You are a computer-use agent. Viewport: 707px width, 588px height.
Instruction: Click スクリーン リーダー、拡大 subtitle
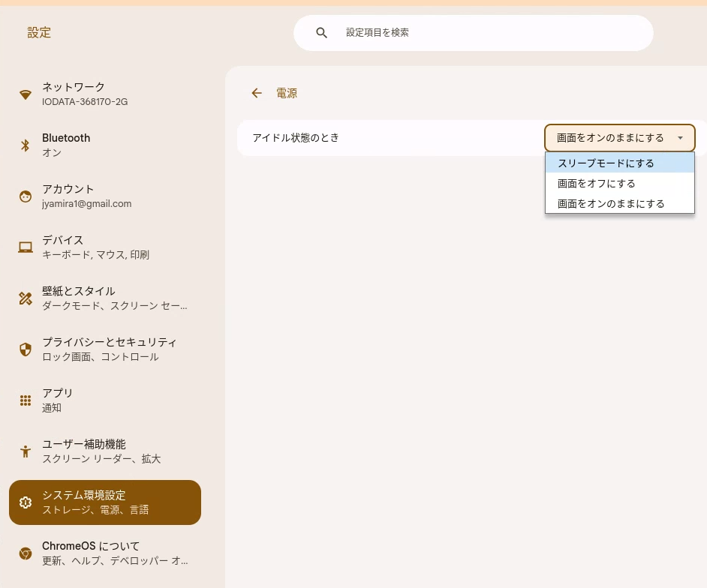tap(101, 459)
